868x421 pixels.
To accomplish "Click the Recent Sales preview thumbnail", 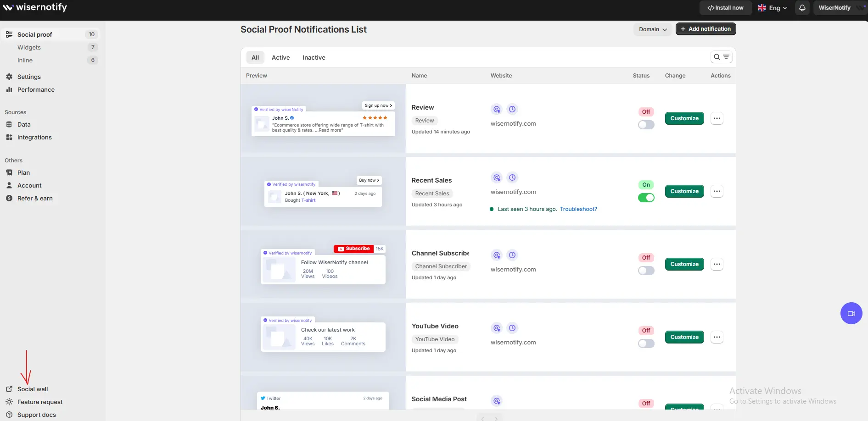I will click(323, 191).
